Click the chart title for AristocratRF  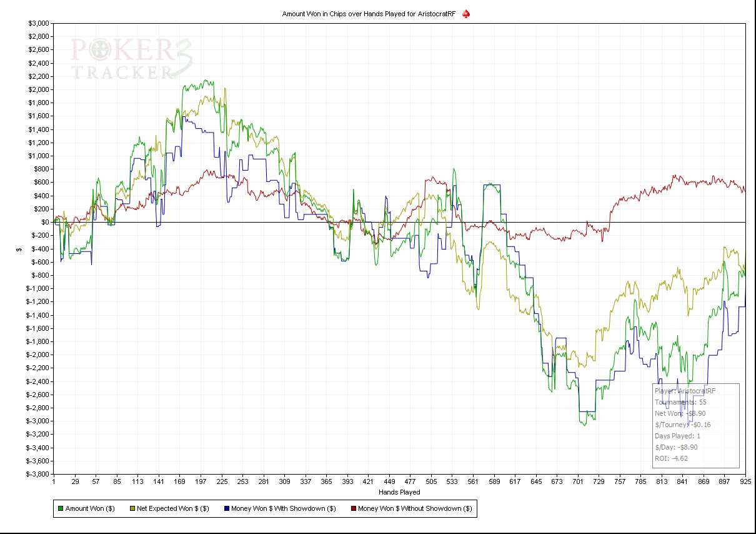point(371,14)
